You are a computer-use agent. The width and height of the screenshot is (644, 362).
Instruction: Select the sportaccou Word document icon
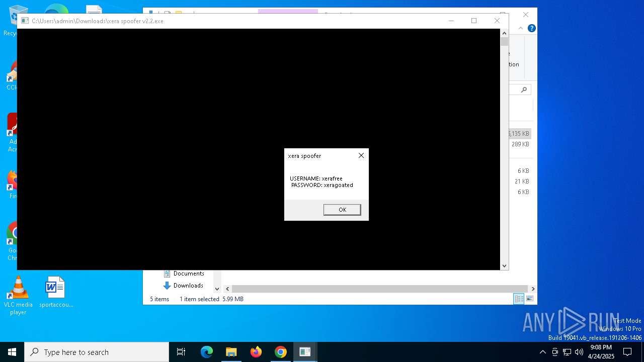56,292
